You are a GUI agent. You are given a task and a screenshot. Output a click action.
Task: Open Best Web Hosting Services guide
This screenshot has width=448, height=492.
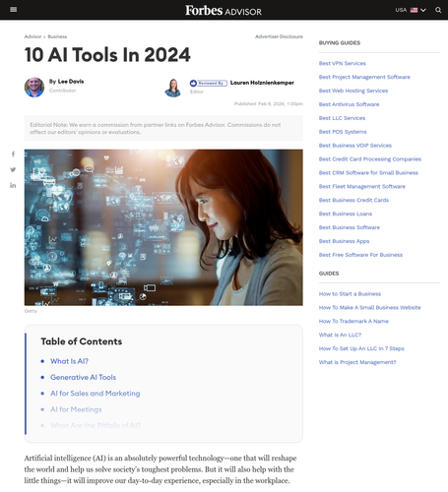tap(353, 91)
